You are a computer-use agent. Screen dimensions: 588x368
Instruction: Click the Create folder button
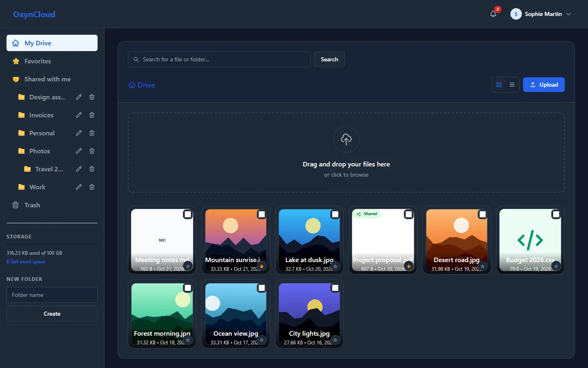(x=52, y=314)
